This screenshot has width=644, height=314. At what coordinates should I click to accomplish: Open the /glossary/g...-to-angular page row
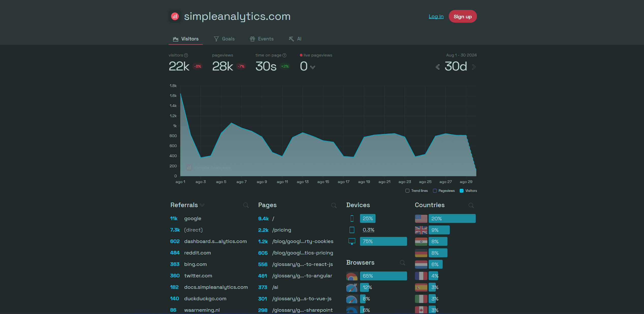point(297,276)
